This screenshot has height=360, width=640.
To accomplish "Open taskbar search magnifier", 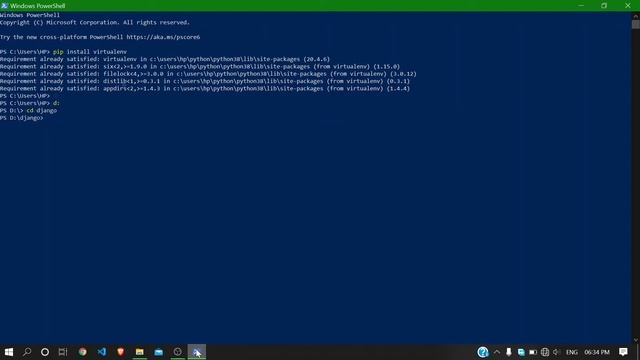I will tap(27, 352).
